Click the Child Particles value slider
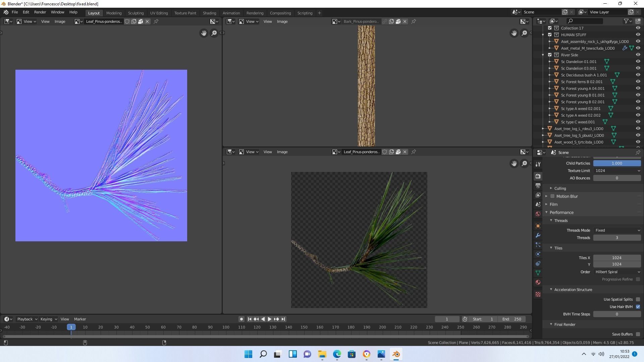Viewport: 644px width, 362px height. tap(617, 163)
